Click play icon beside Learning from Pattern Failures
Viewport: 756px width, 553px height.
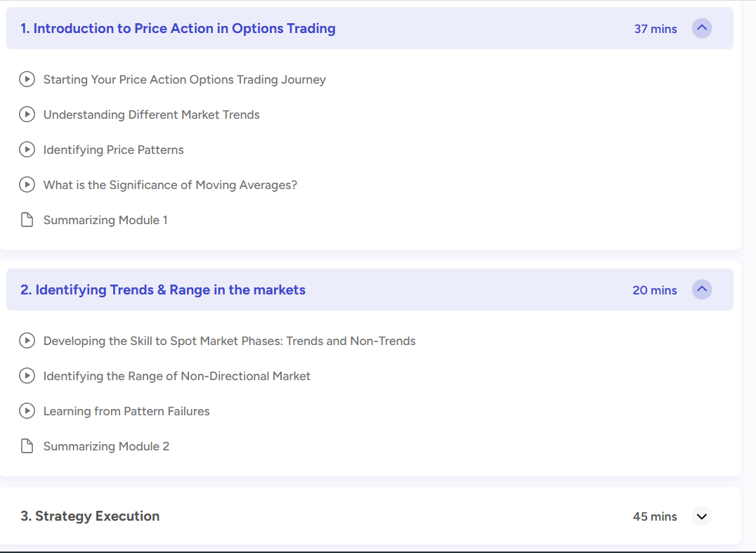pos(27,411)
